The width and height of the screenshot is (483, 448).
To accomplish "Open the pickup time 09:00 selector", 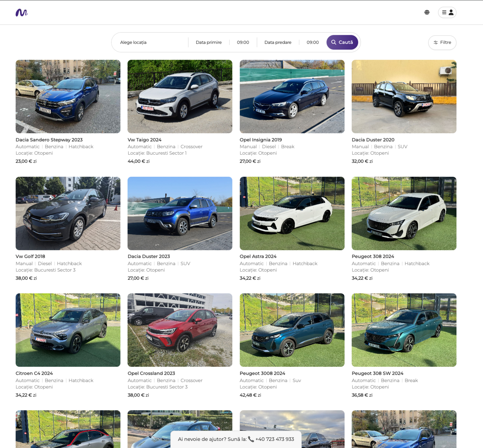I will [243, 42].
